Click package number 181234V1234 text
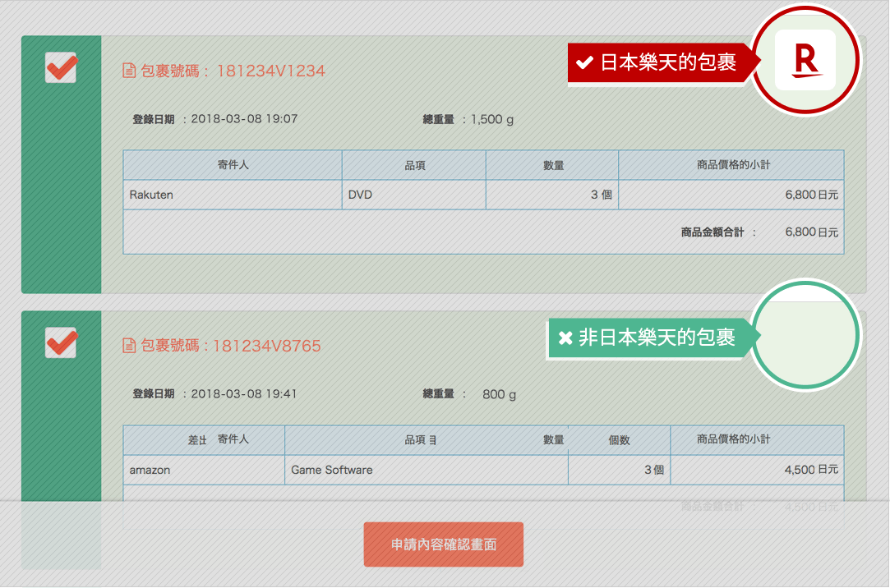Image resolution: width=890 pixels, height=588 pixels. [270, 71]
